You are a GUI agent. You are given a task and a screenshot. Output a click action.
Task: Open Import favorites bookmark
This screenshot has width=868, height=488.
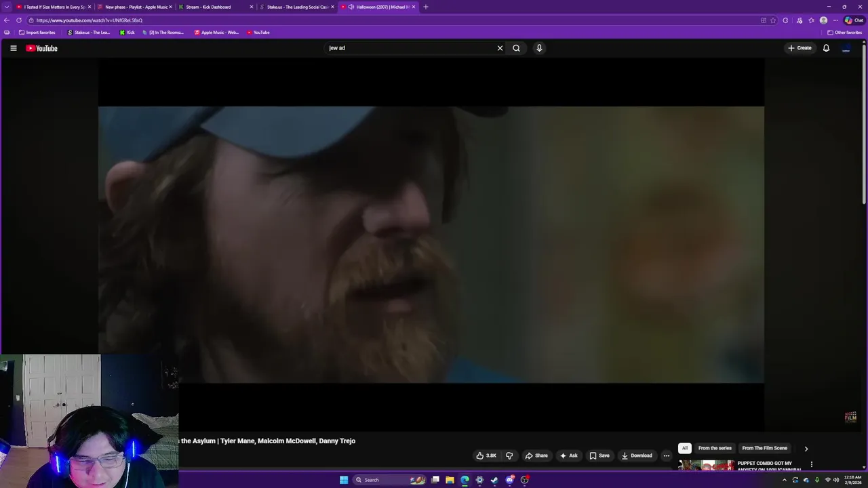37,33
